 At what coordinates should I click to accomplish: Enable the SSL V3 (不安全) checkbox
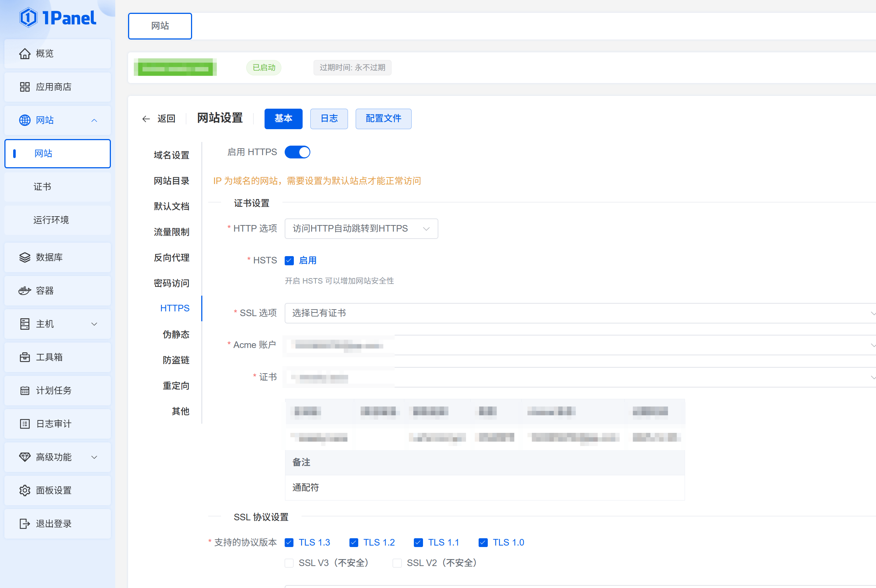point(289,563)
